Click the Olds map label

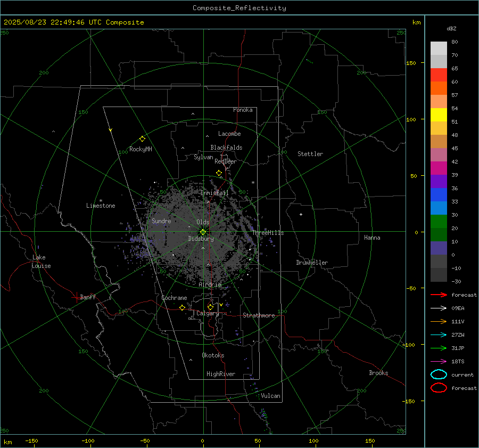tap(203, 222)
